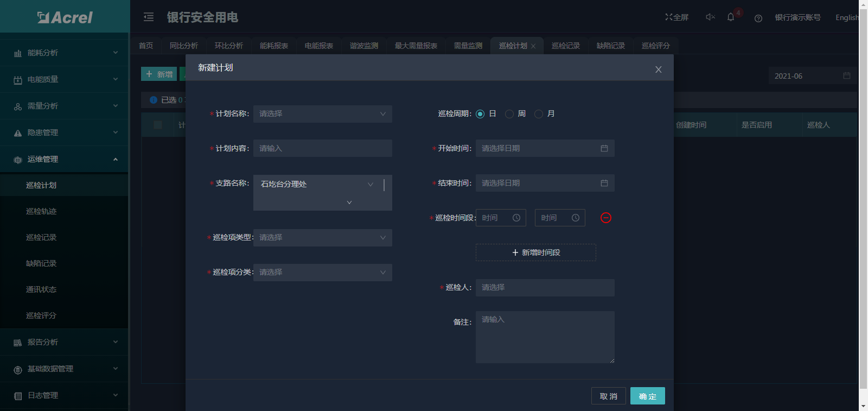Screen dimensions: 868x411
Task: Toggle the sidebar collapse hamburger icon
Action: point(149,17)
